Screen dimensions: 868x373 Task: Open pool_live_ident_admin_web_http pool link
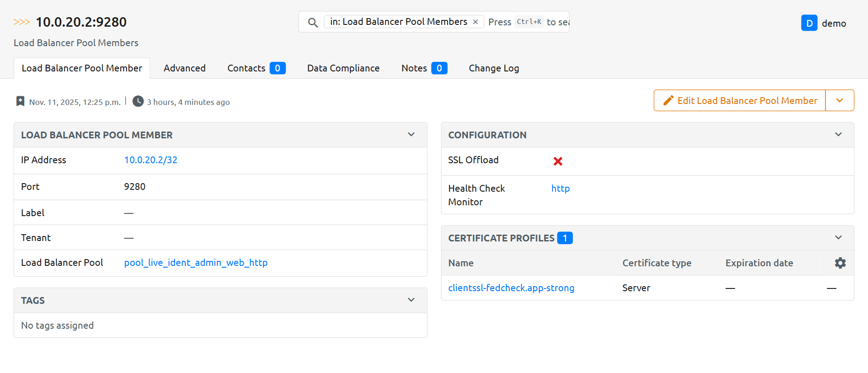[196, 263]
